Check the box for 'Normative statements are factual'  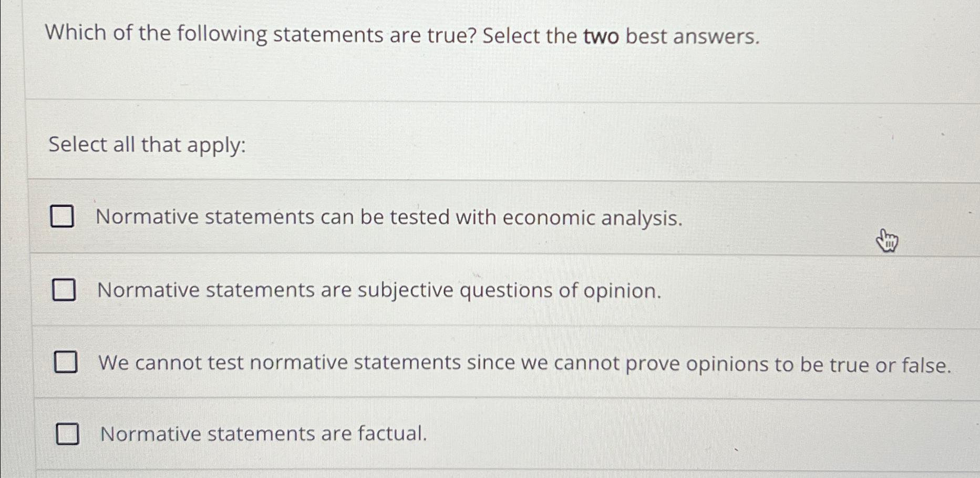[68, 434]
